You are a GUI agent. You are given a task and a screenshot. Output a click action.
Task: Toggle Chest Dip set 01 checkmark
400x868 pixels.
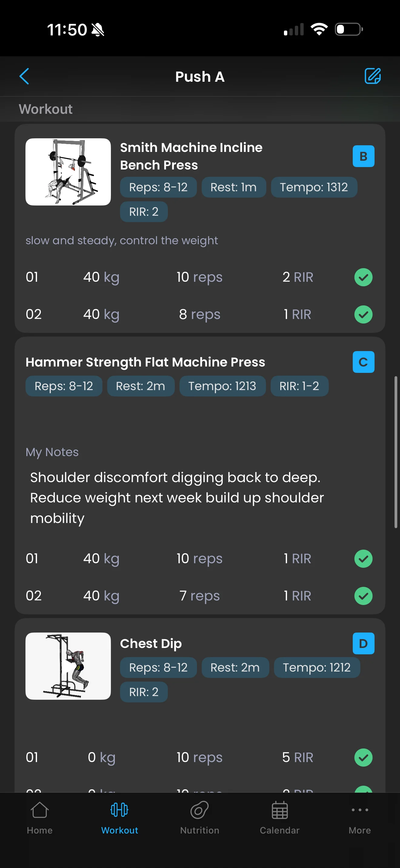click(363, 758)
